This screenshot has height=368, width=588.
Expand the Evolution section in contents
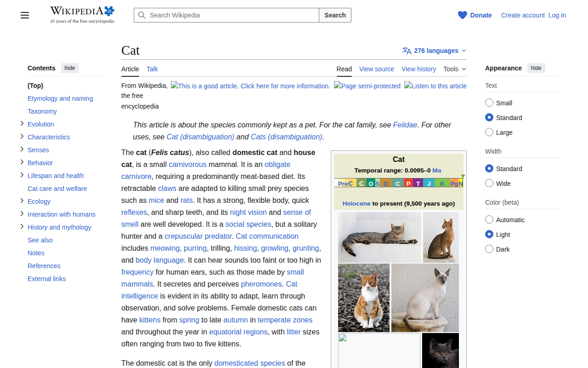pyautogui.click(x=22, y=124)
